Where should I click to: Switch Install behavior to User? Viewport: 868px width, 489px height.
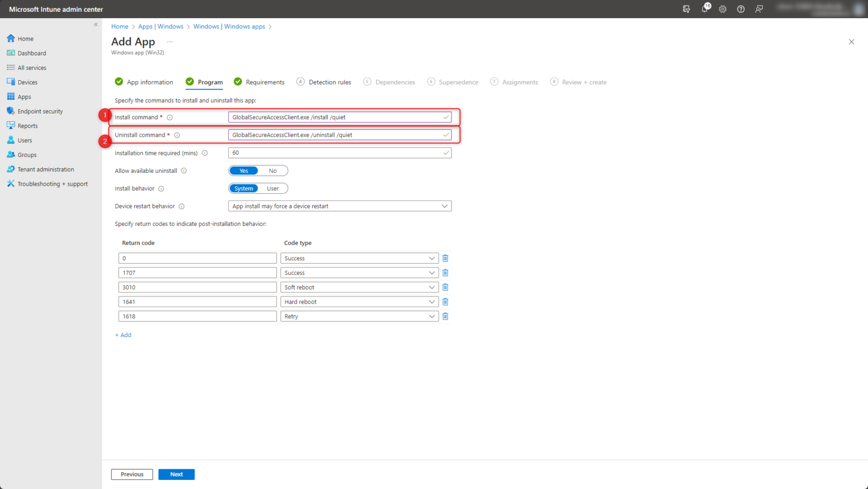(272, 188)
